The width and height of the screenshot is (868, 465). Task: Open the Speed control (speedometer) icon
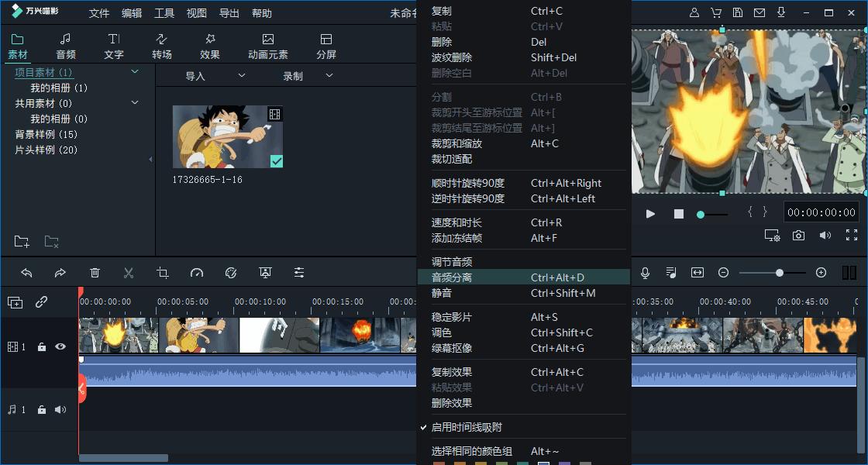pos(197,273)
